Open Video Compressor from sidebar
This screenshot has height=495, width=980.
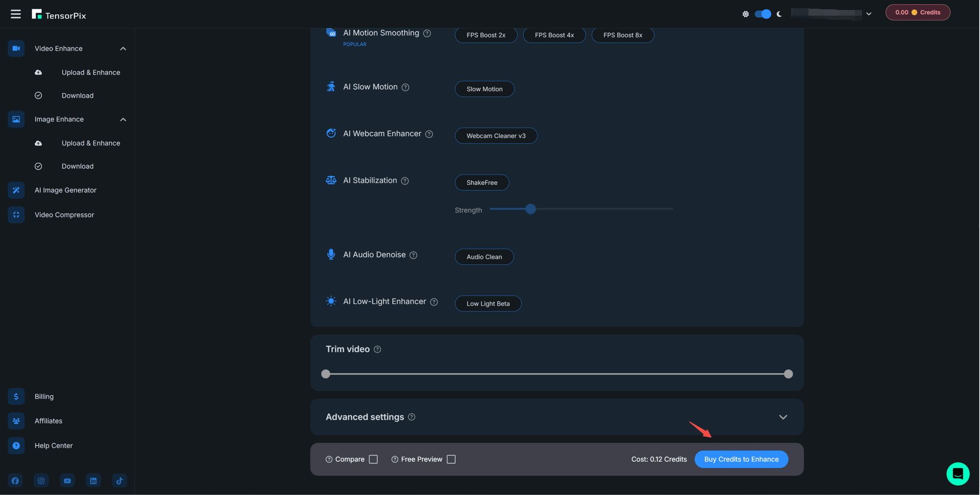click(64, 215)
